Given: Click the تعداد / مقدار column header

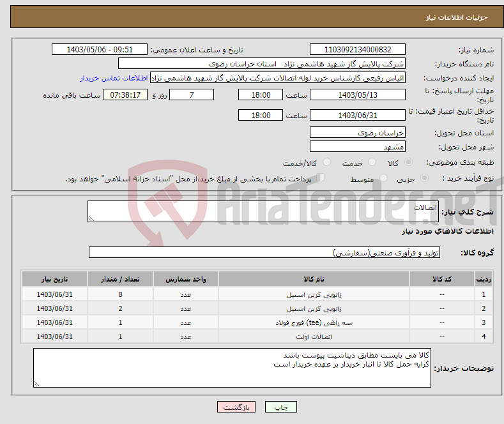Looking at the screenshot, I should pyautogui.click(x=120, y=279).
